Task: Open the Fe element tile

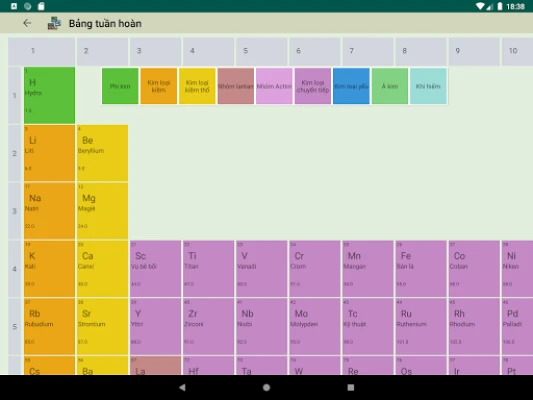Action: (x=421, y=268)
